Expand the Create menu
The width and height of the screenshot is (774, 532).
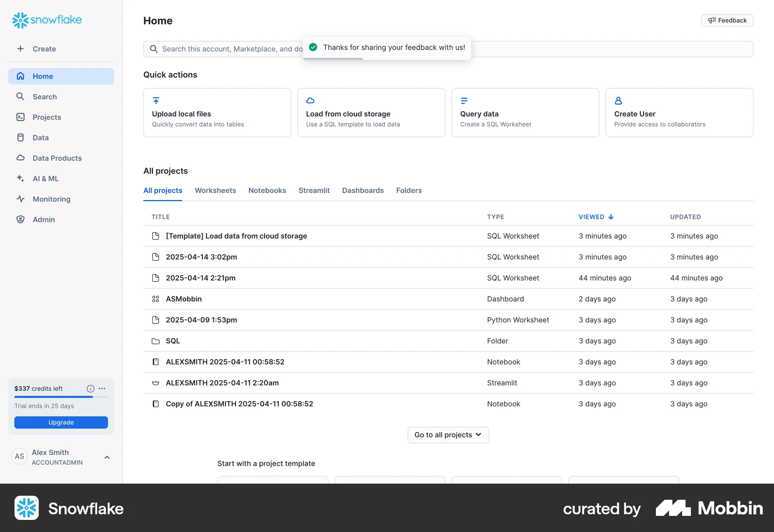(x=37, y=49)
